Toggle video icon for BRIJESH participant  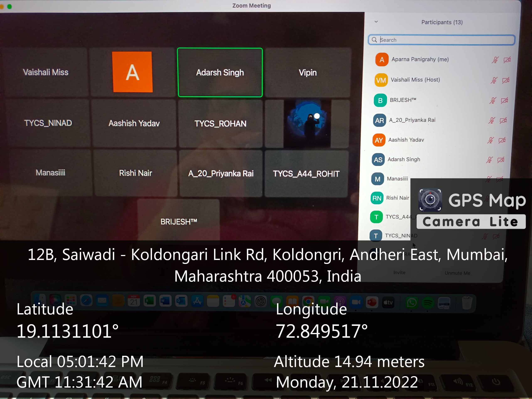[504, 100]
